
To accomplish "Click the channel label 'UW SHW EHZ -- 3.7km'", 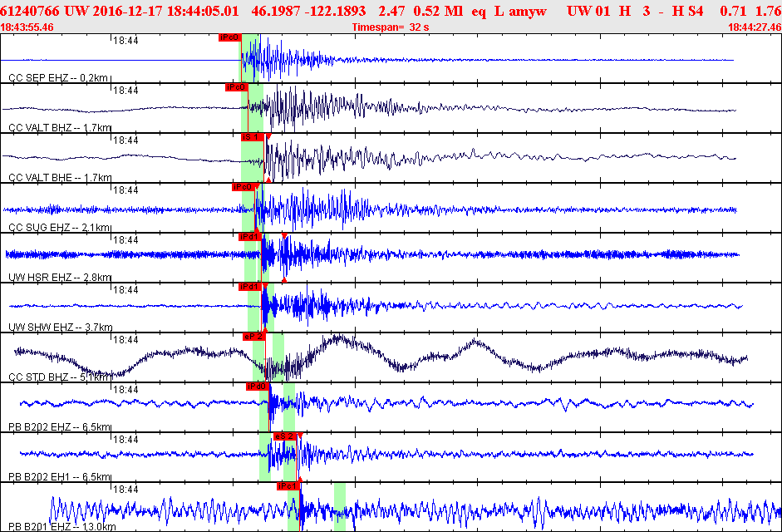I will click(61, 328).
